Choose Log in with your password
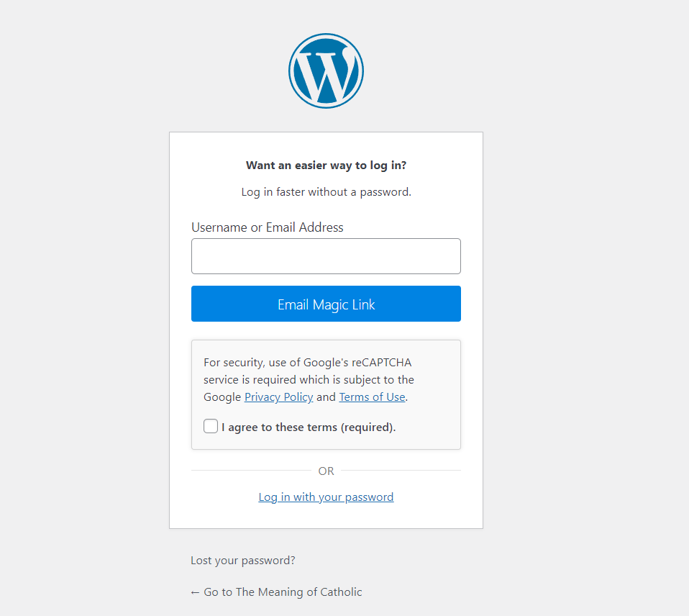 tap(326, 497)
